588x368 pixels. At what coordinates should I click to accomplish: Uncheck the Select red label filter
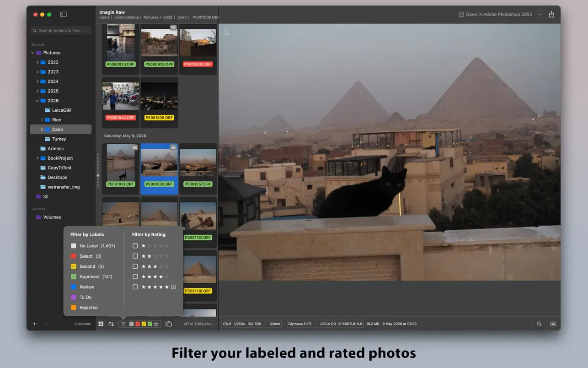(x=74, y=256)
